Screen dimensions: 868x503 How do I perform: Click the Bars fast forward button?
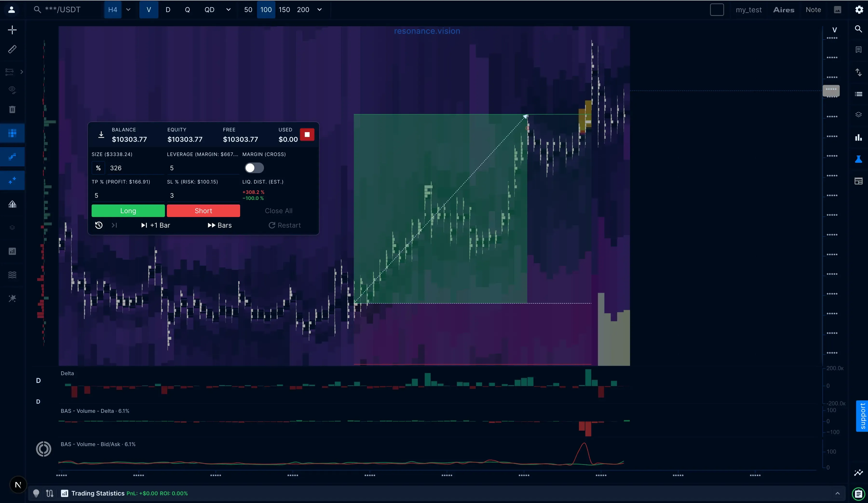pyautogui.click(x=220, y=225)
